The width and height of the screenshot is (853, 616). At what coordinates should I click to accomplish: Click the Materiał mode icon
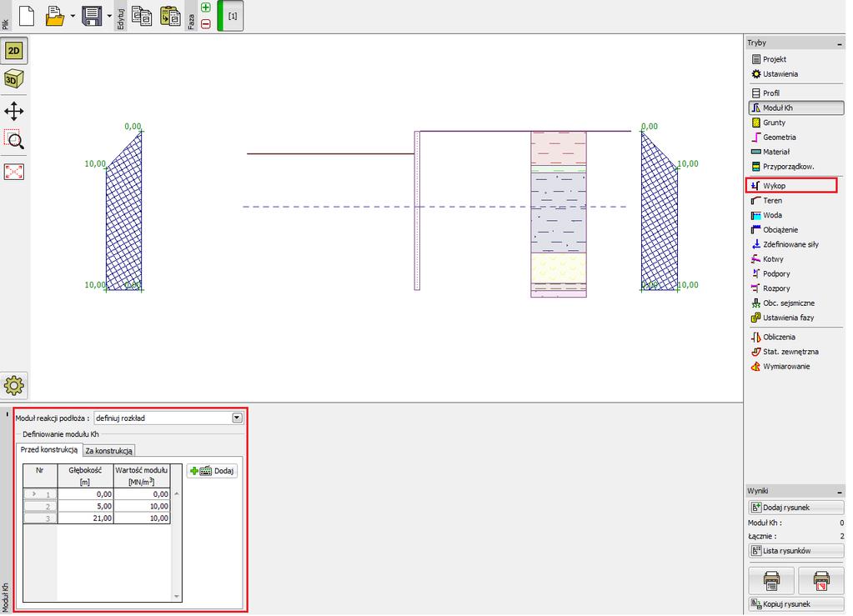click(756, 152)
